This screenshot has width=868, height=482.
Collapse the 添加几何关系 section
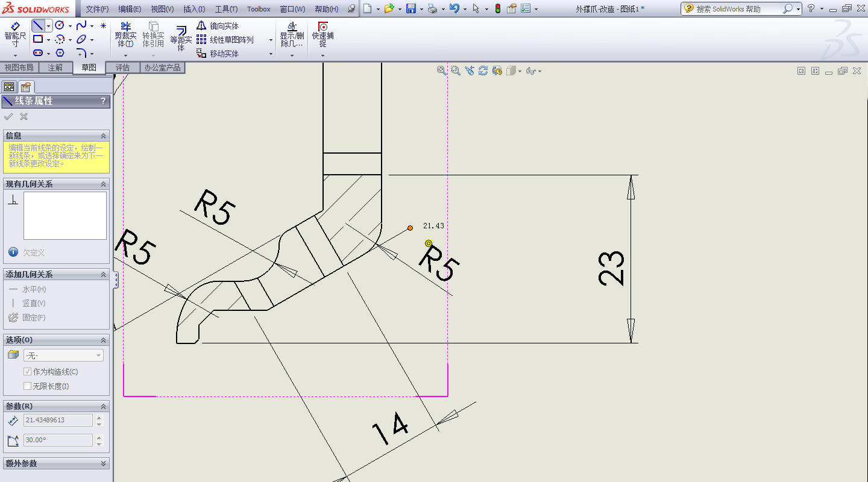pos(103,274)
